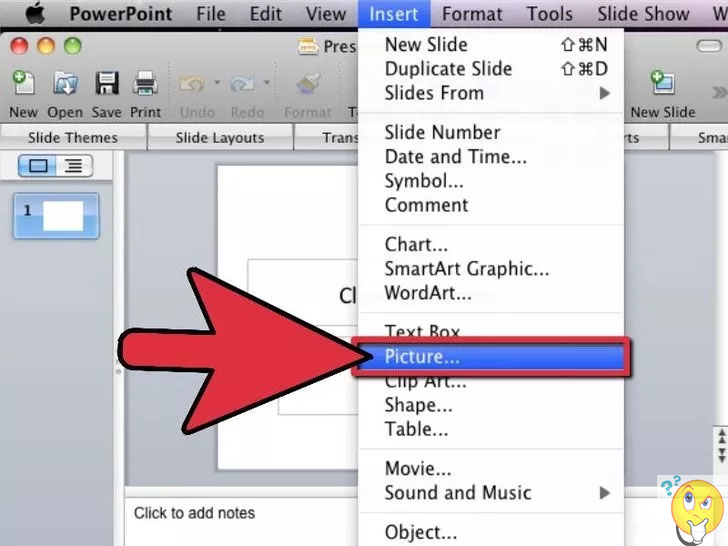Viewport: 728px width, 546px height.
Task: Choose Movie menu item
Action: coord(491,468)
